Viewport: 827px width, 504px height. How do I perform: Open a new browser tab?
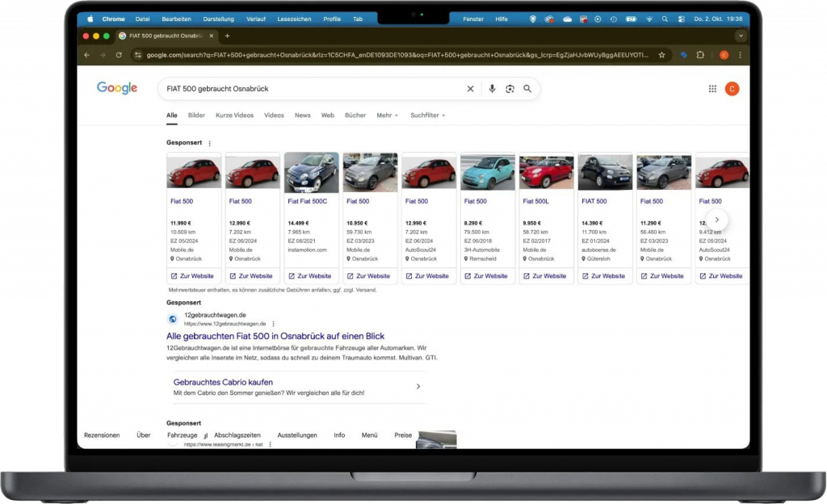tap(228, 36)
